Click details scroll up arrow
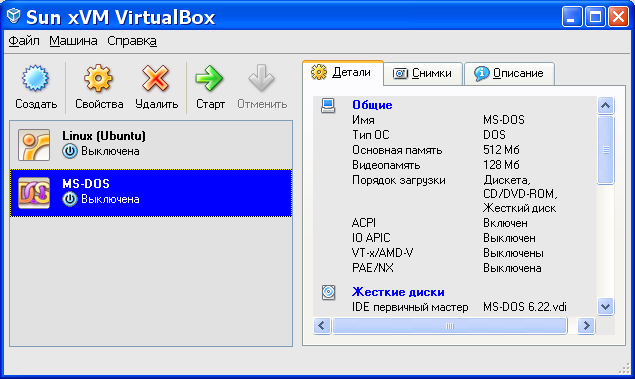The image size is (635, 379). point(605,106)
